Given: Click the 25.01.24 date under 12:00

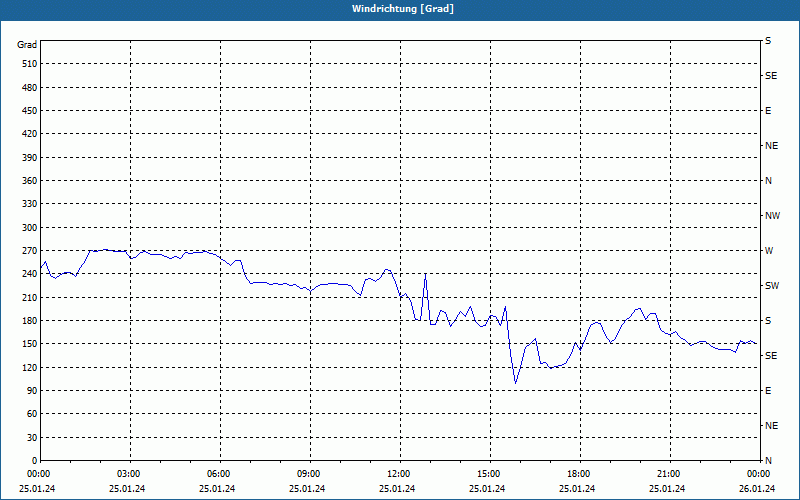Looking at the screenshot, I should coord(397,488).
